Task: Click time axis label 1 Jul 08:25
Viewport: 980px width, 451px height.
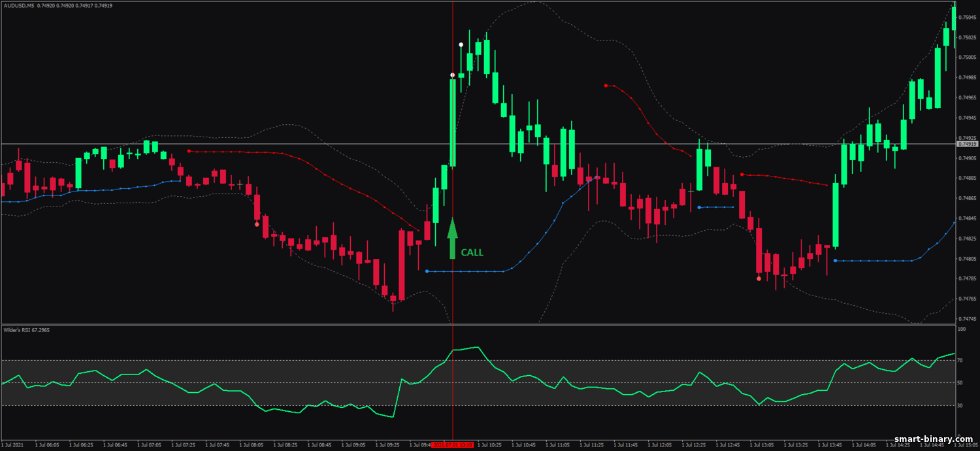Action: tap(285, 445)
